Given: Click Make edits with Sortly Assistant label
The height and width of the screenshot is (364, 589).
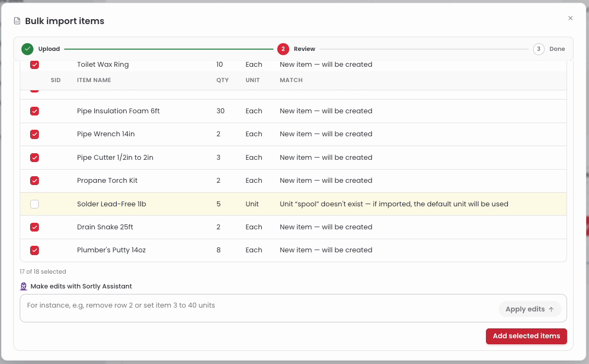Looking at the screenshot, I should [81, 286].
